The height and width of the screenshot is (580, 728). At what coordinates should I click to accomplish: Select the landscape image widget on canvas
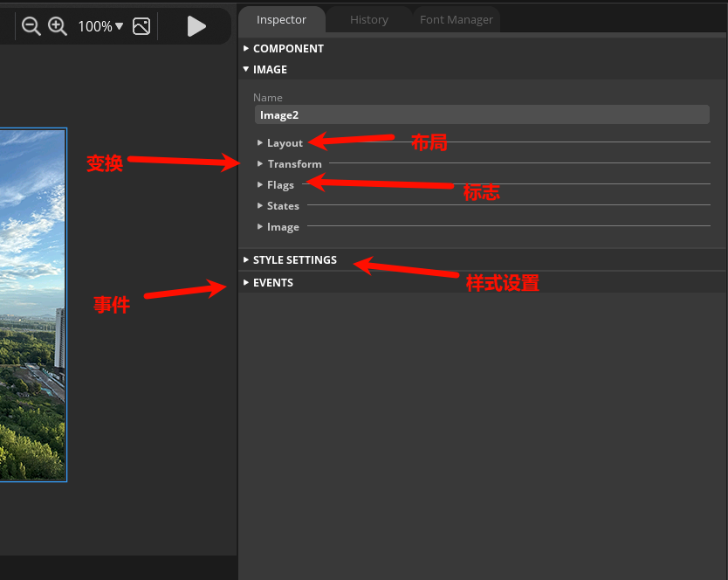(x=33, y=304)
